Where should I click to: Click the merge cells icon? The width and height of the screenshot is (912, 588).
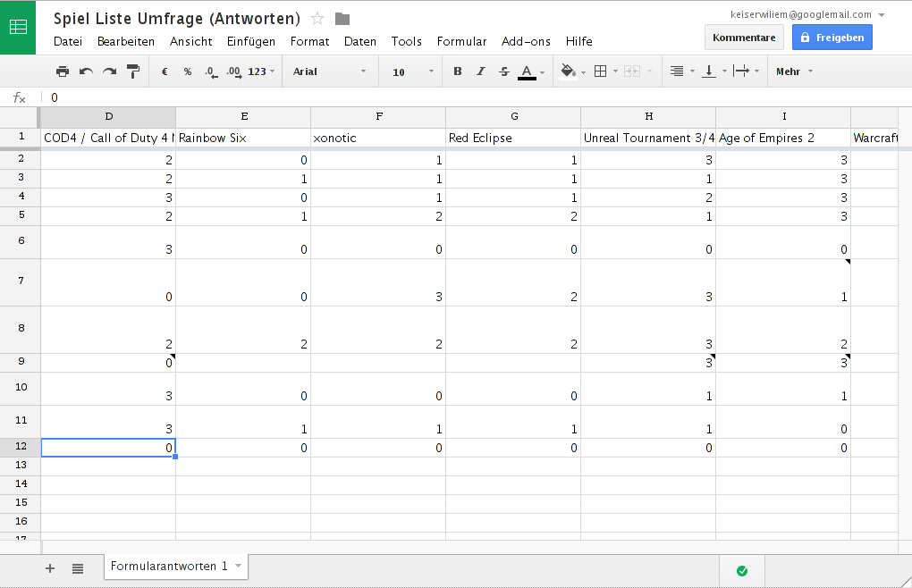click(x=632, y=71)
